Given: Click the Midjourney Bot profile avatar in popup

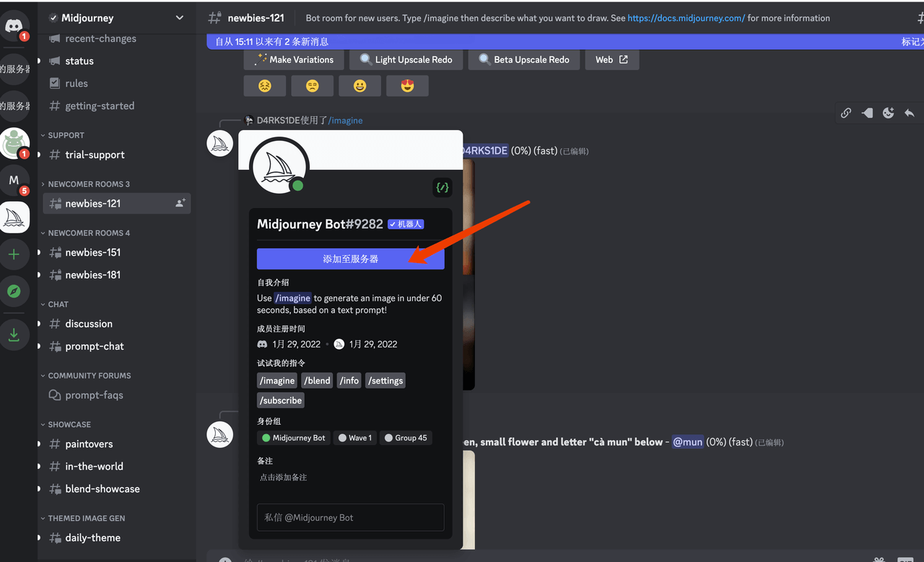Looking at the screenshot, I should 279,166.
